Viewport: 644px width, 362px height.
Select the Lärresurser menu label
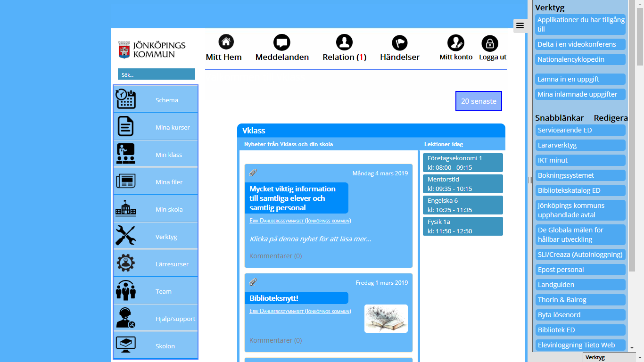coord(172,264)
